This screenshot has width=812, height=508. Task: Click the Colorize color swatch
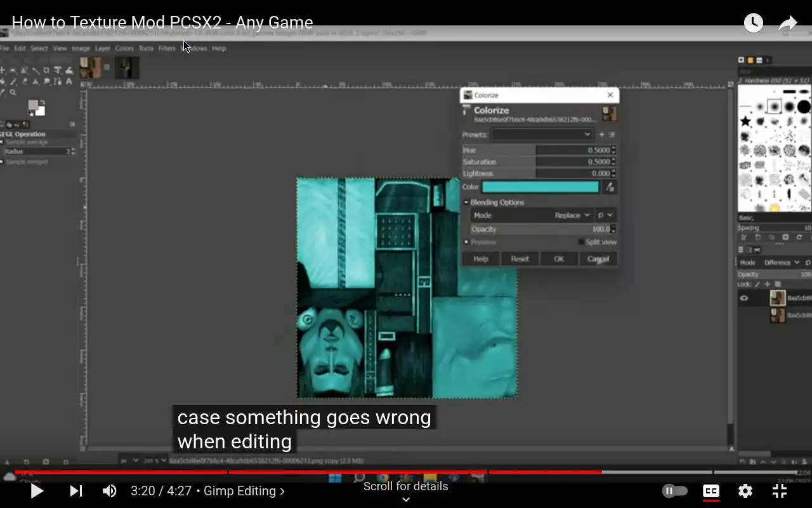pyautogui.click(x=540, y=187)
